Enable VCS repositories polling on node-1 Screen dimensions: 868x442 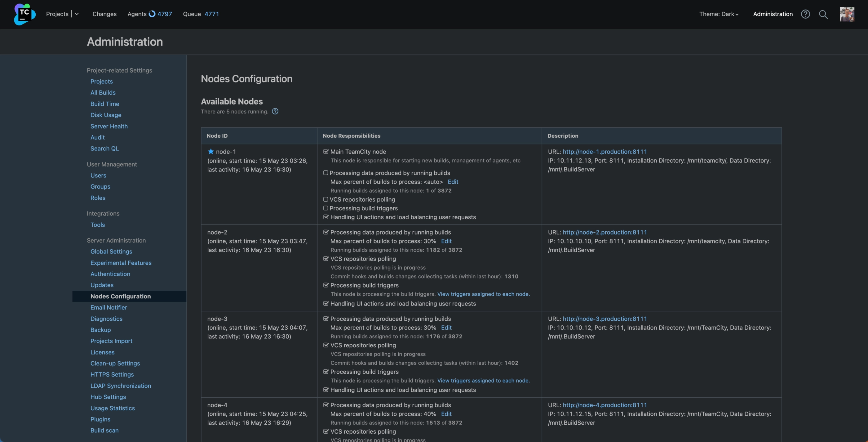[x=325, y=199]
